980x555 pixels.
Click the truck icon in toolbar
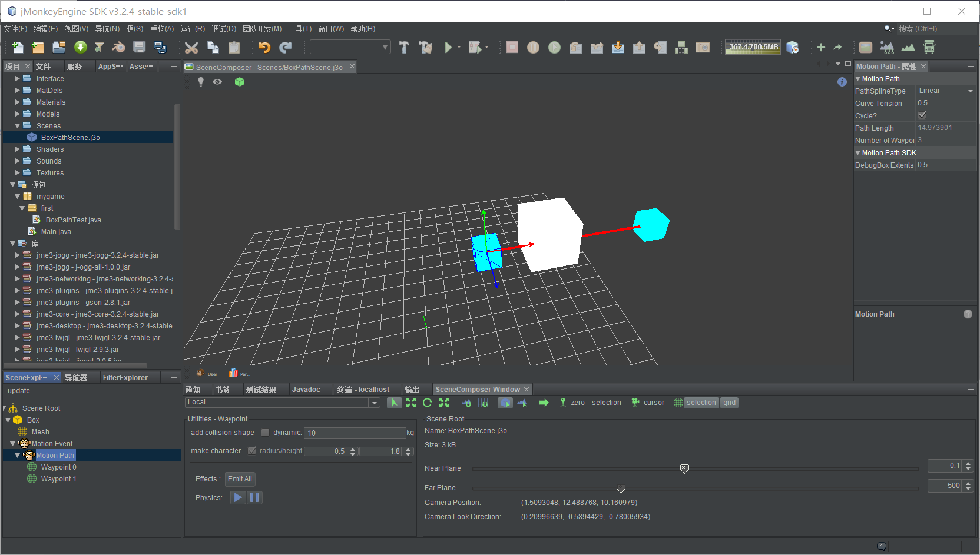click(x=929, y=47)
